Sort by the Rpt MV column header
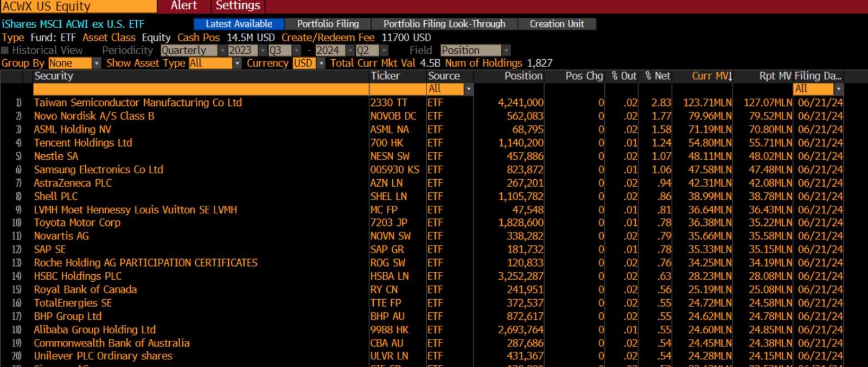This screenshot has height=367, width=868. (x=775, y=76)
